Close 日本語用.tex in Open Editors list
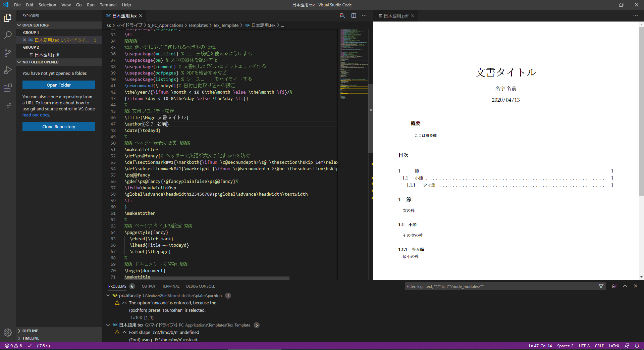The image size is (644, 350). 24,40
